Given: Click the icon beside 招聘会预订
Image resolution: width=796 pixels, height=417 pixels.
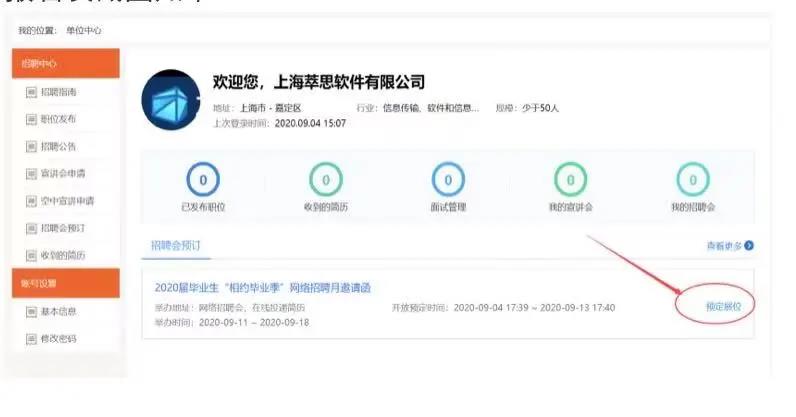Looking at the screenshot, I should (32, 229).
